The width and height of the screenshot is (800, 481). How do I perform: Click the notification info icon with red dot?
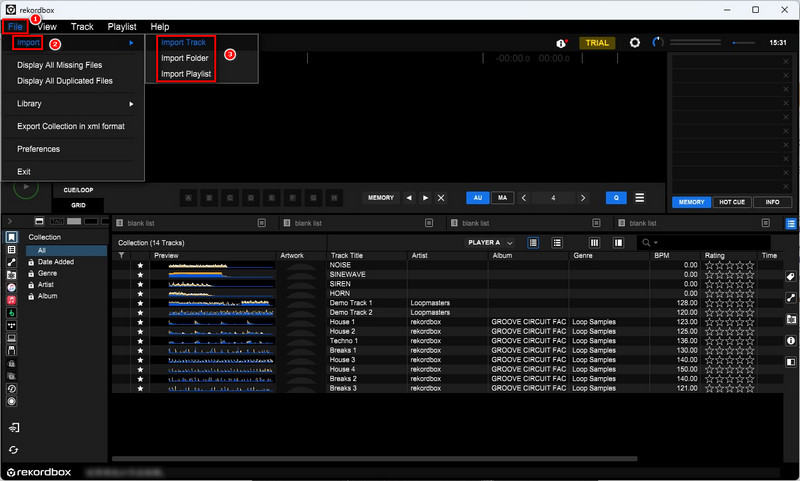click(562, 43)
